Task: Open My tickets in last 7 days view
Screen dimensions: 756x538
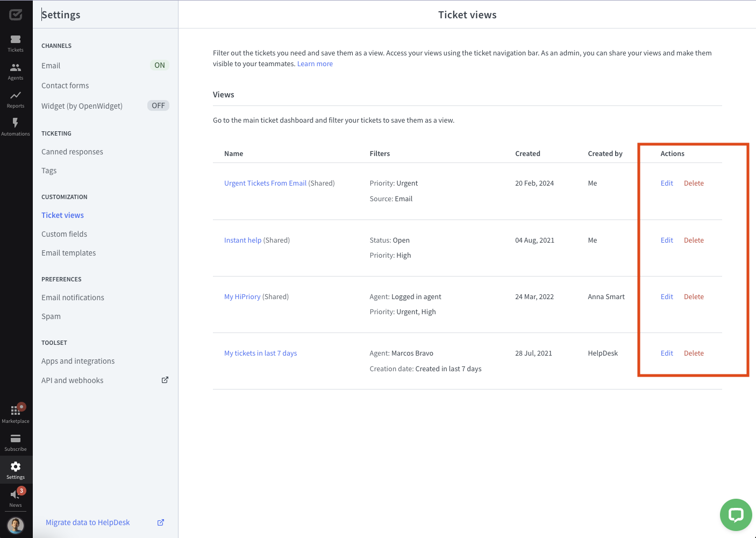Action: click(x=260, y=353)
